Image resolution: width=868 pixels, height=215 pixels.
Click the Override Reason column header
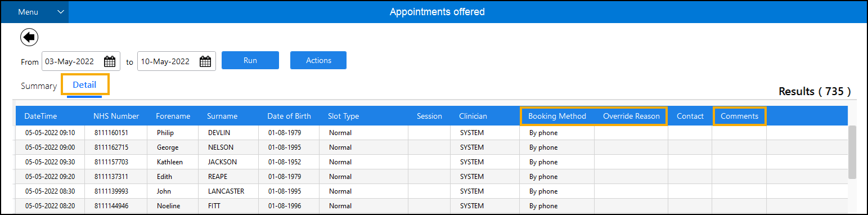click(x=631, y=116)
